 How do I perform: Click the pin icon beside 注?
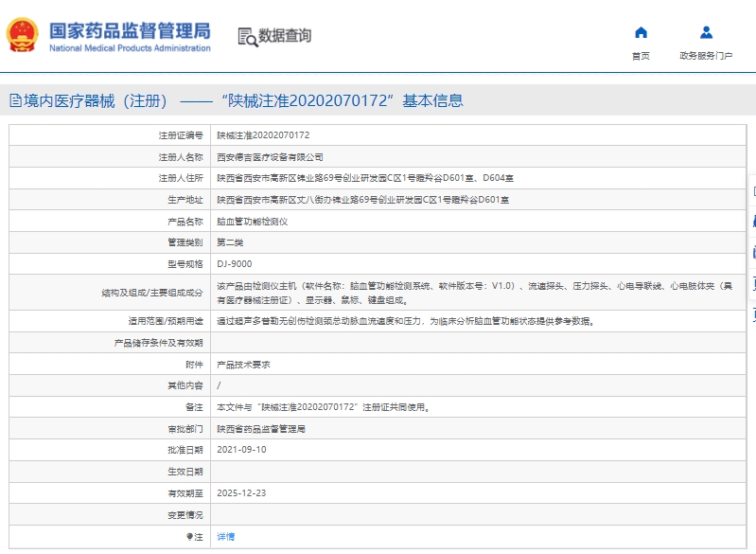coord(189,537)
